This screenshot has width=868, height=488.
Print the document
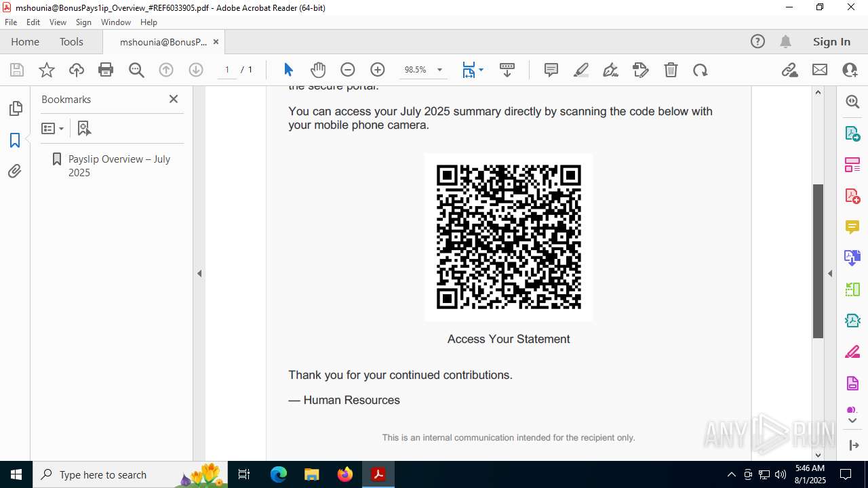coord(106,70)
